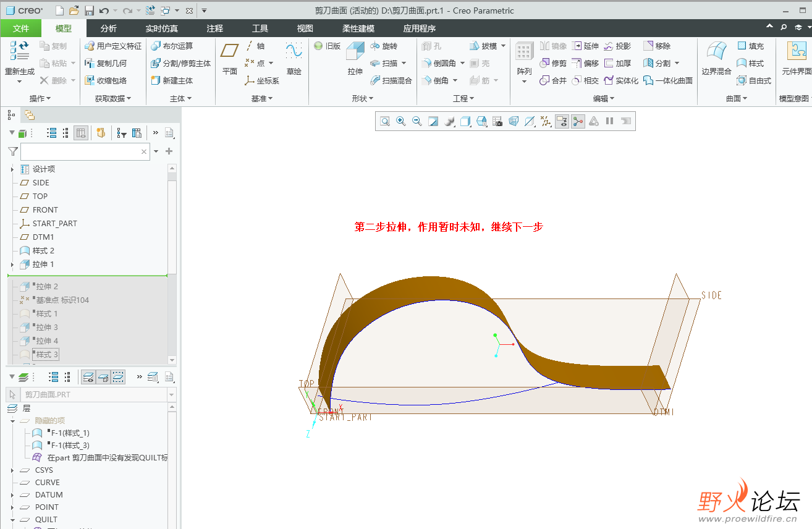Screen dimensions: 812x529
Task: Click the 复制几何 button
Action: (106, 64)
